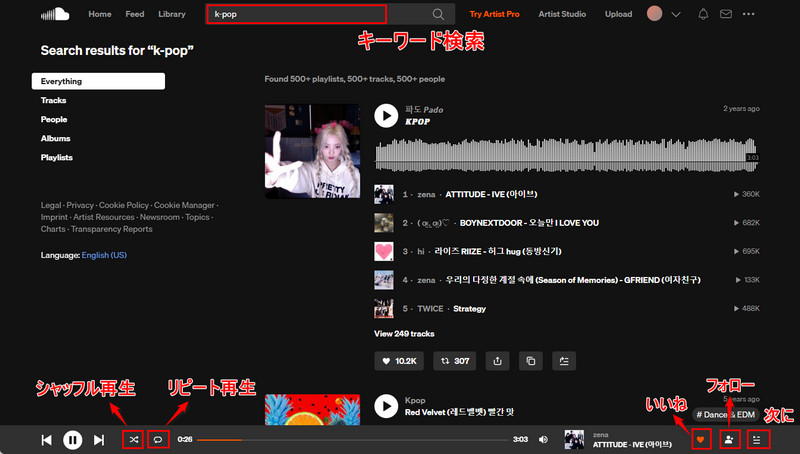Screen dimensions: 800x454
Task: Filter results by Playlists
Action: tap(57, 158)
